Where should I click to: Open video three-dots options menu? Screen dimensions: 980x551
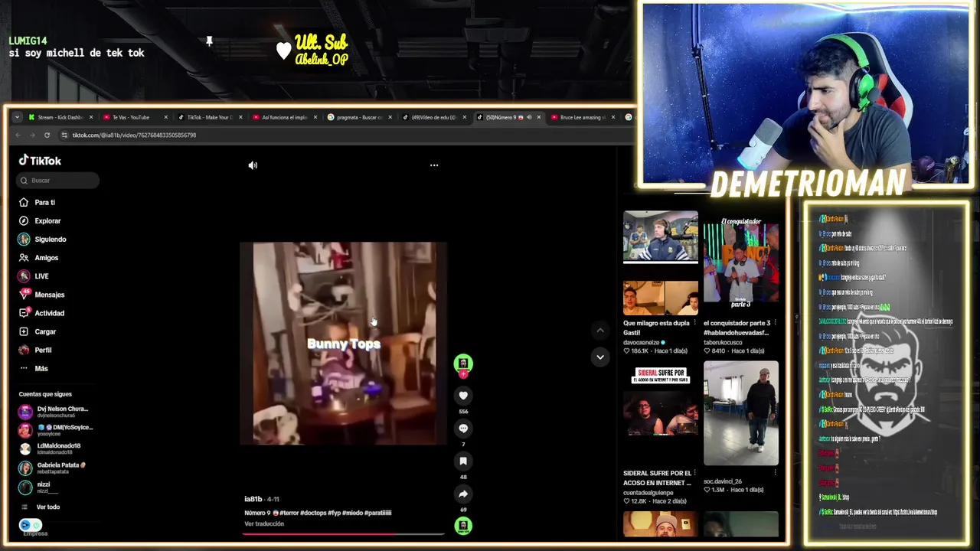tap(434, 165)
